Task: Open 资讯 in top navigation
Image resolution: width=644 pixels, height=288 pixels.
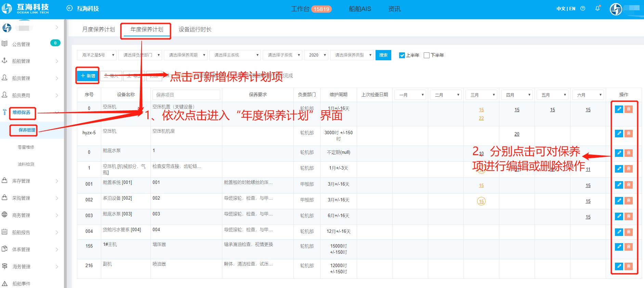Action: [x=394, y=9]
